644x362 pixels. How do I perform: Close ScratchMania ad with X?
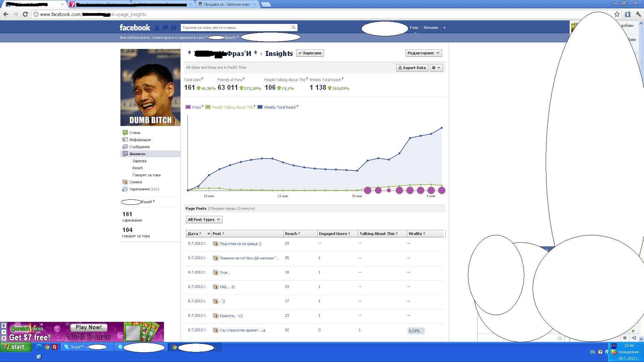(x=3, y=338)
